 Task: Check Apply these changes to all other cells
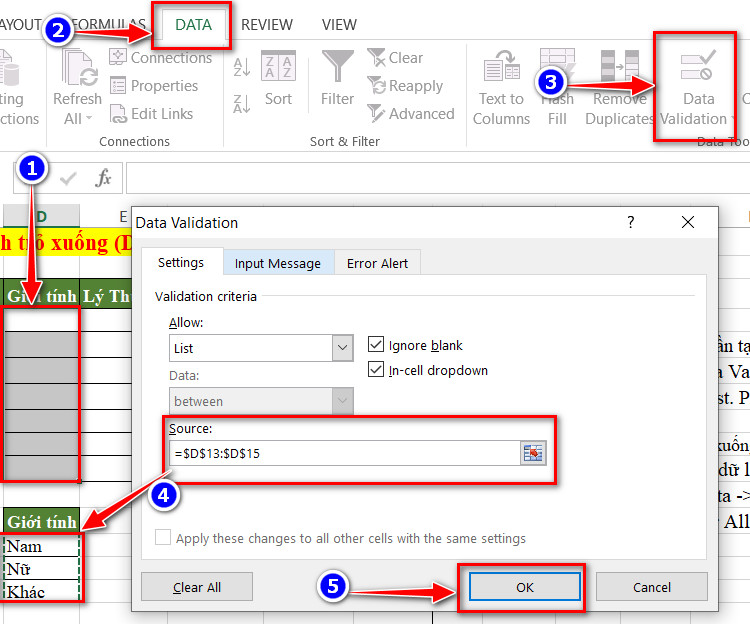click(163, 537)
